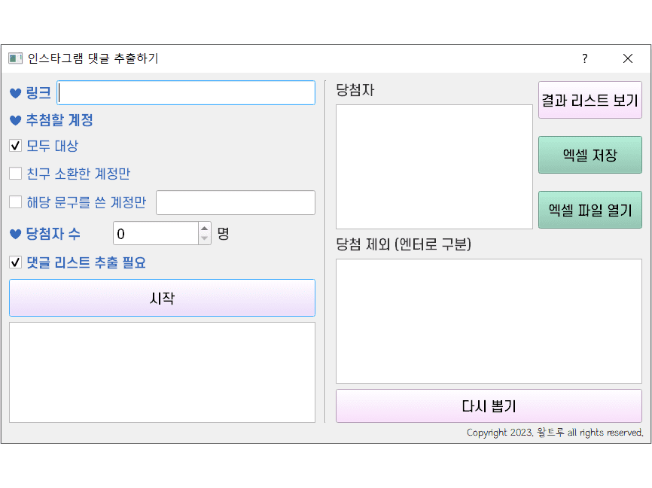Enable the 친구 소환한 계정만 checkbox
The image size is (652, 488).
[16, 173]
